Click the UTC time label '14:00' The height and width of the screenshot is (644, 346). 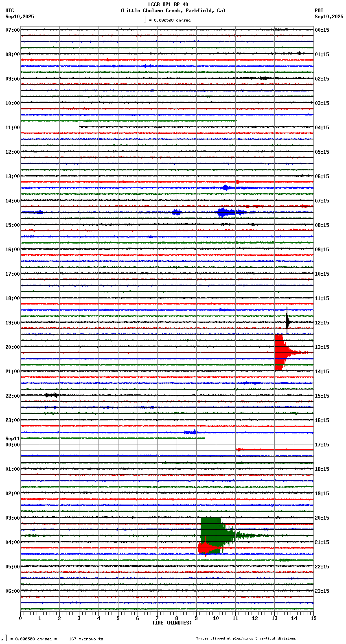click(13, 201)
